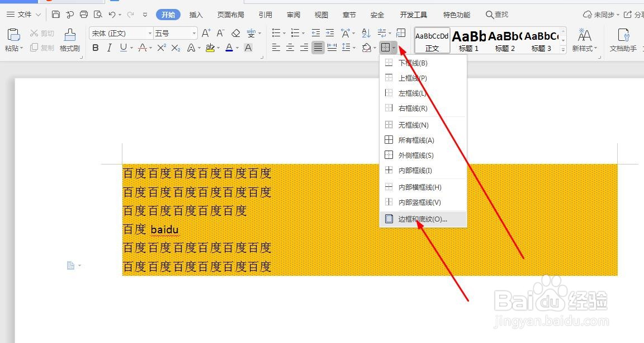
Task: Toggle Strikethrough formatting
Action: [x=142, y=48]
